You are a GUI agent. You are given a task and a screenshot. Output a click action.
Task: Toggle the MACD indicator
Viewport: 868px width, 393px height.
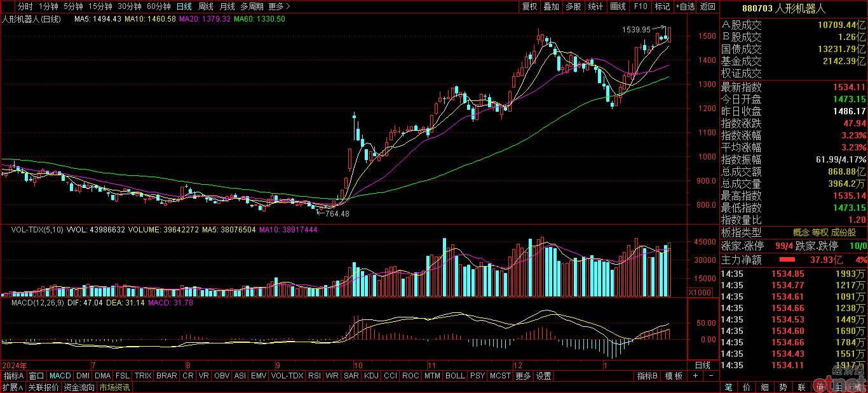click(x=60, y=376)
